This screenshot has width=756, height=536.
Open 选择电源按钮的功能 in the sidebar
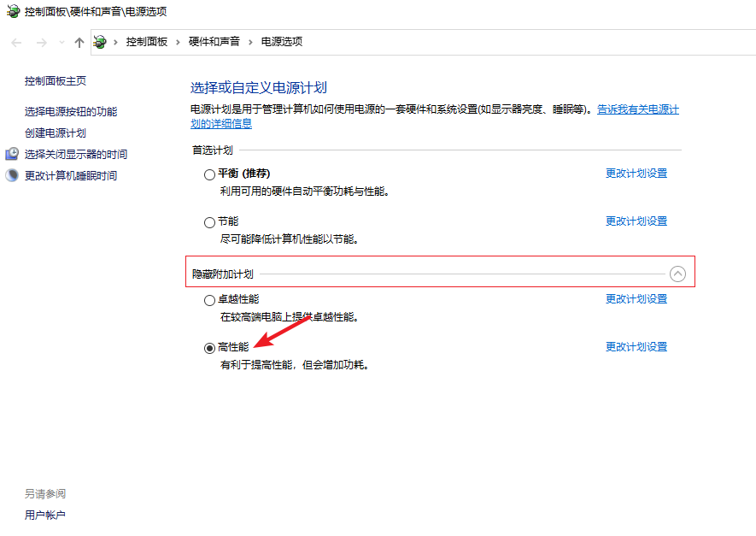(71, 112)
